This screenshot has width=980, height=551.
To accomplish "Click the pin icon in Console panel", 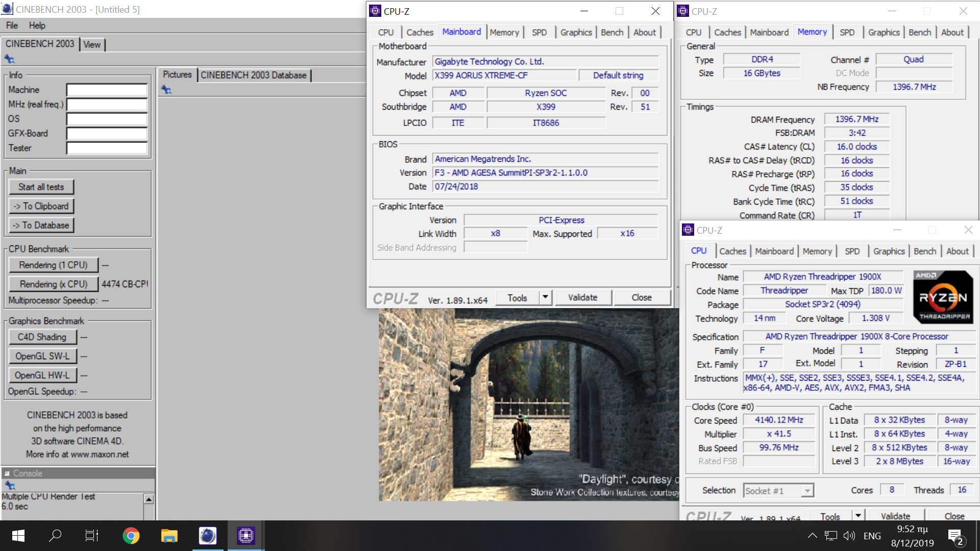I will tap(10, 485).
